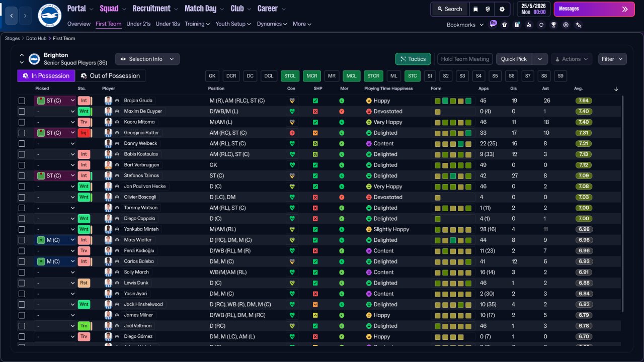Click the football bookmark shortcut icon
The image size is (644, 362).
click(566, 24)
